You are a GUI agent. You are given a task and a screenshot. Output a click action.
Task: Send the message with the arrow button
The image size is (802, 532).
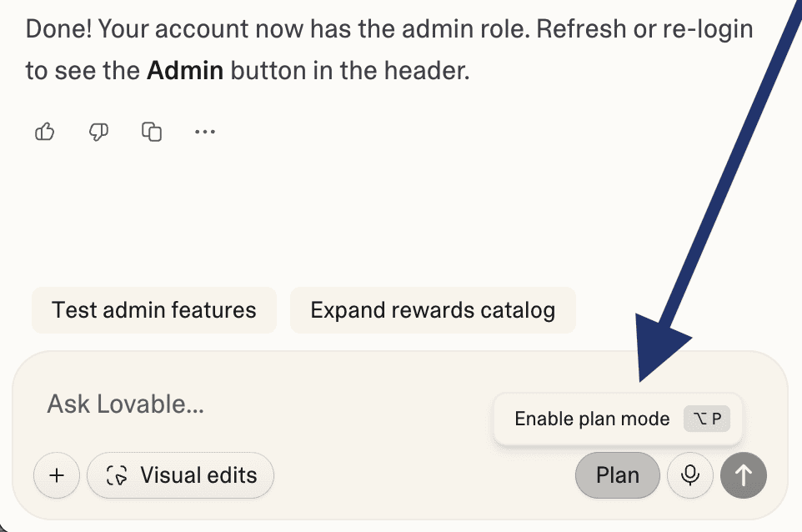point(744,475)
